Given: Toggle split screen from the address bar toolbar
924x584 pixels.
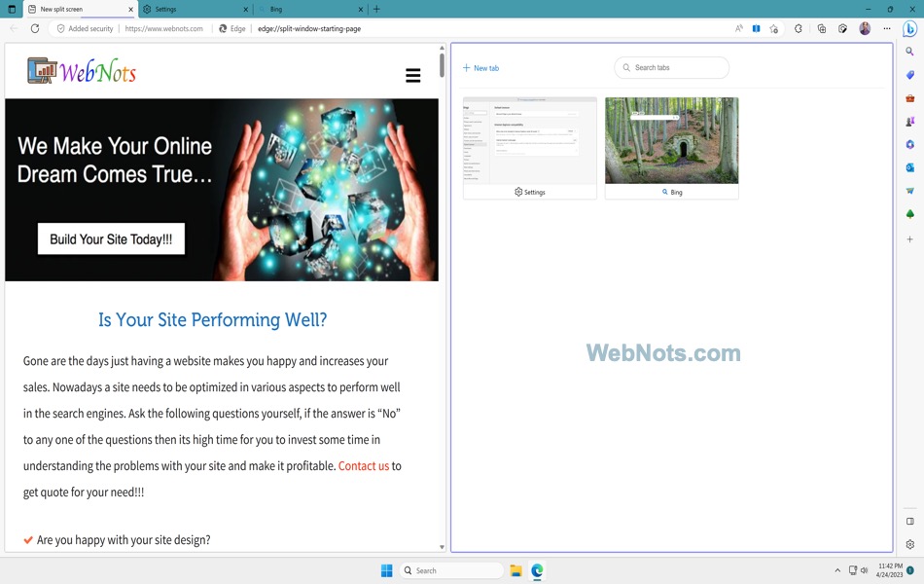Looking at the screenshot, I should pyautogui.click(x=756, y=28).
